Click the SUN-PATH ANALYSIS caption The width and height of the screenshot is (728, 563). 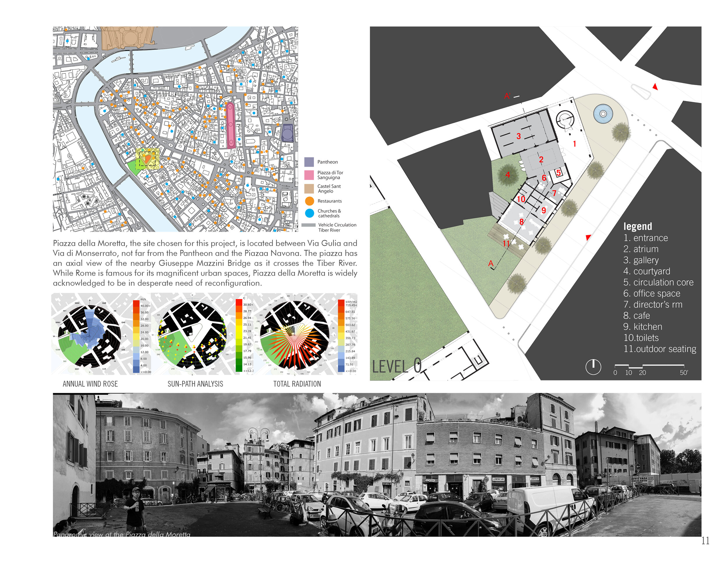(195, 384)
